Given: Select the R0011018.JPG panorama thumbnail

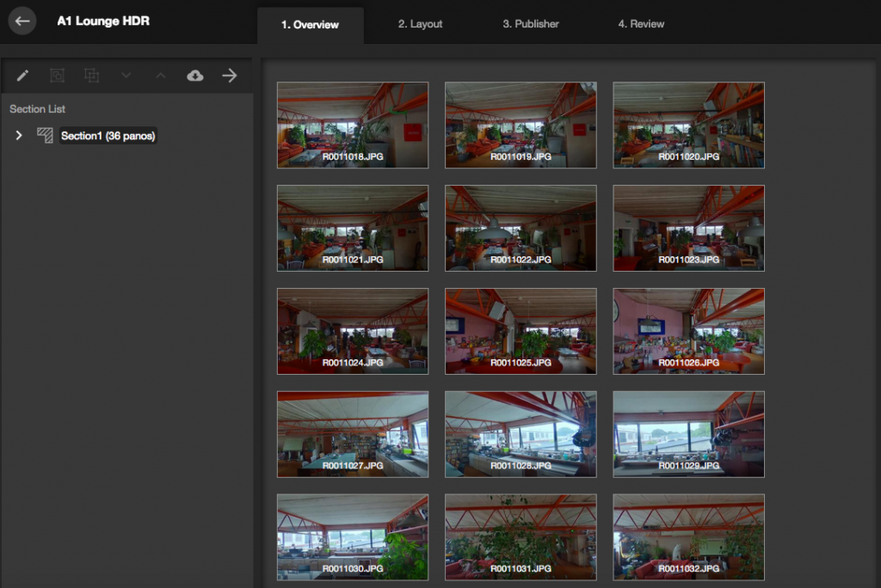Looking at the screenshot, I should (x=353, y=125).
